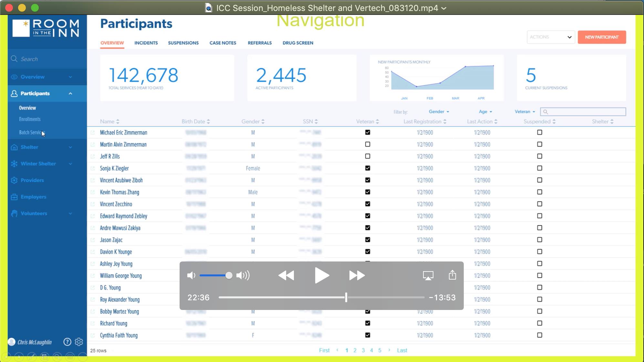Switch to the Drug Screen tab

298,42
